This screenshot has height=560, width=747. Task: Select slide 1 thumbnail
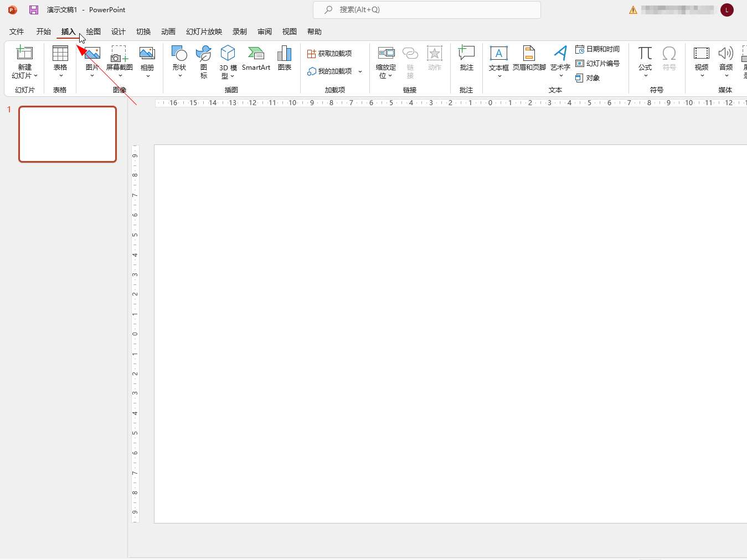(68, 134)
